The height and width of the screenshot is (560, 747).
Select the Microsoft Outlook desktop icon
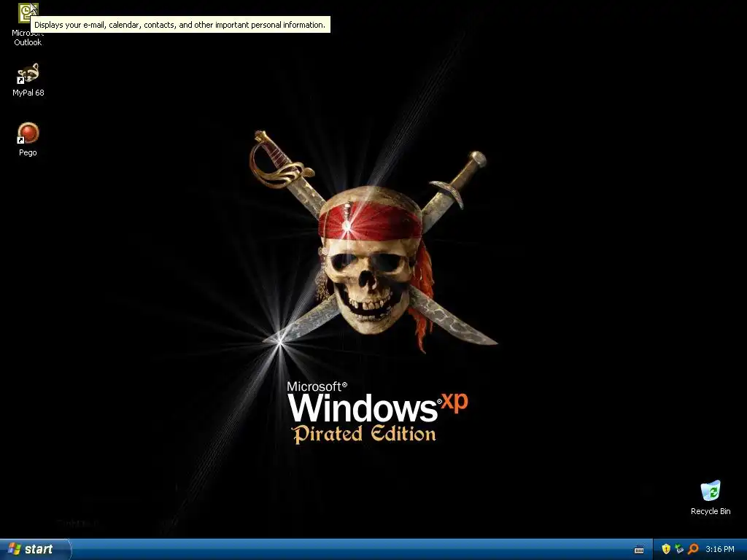[x=28, y=13]
